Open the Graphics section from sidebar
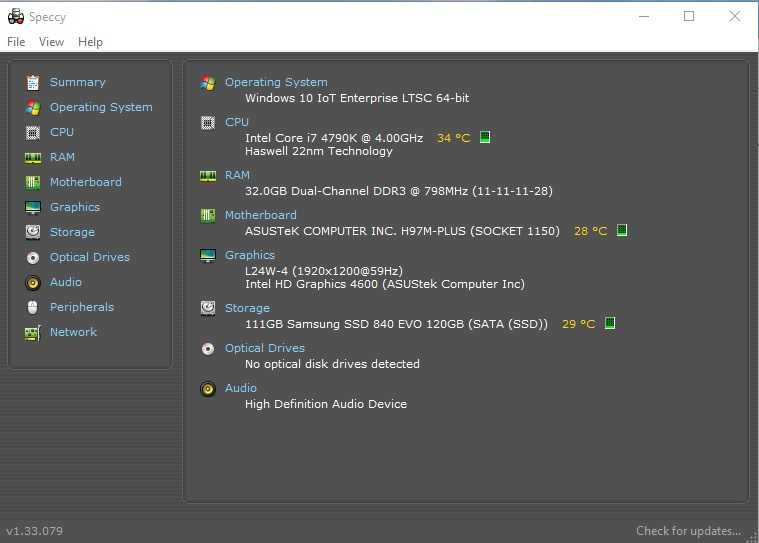 [x=75, y=207]
